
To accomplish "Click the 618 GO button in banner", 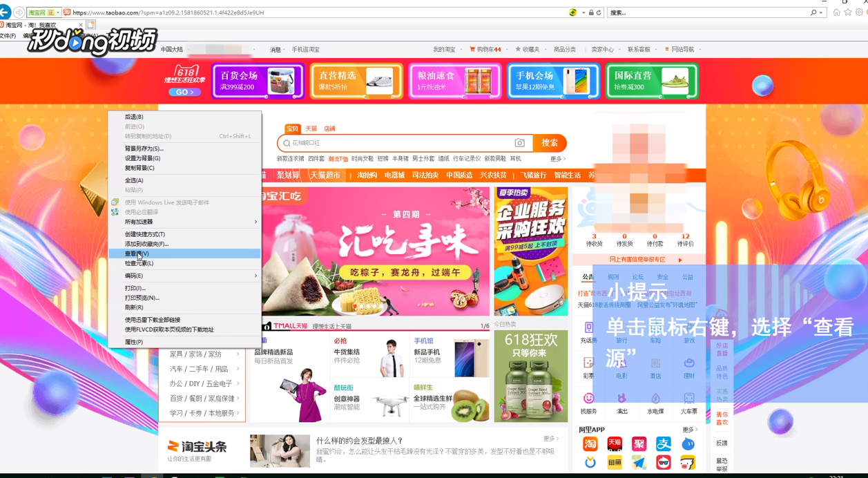I will pos(184,92).
